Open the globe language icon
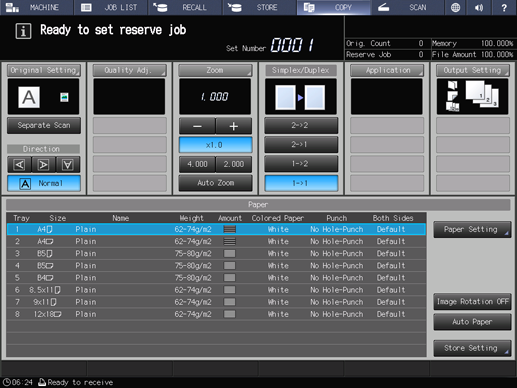The width and height of the screenshot is (517, 388). click(455, 7)
